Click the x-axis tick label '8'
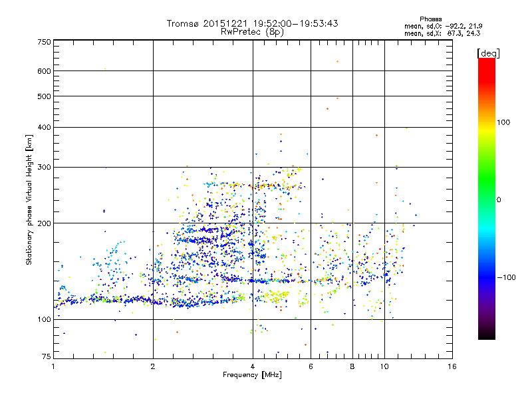Viewport: 532px width, 399px height. 352,366
